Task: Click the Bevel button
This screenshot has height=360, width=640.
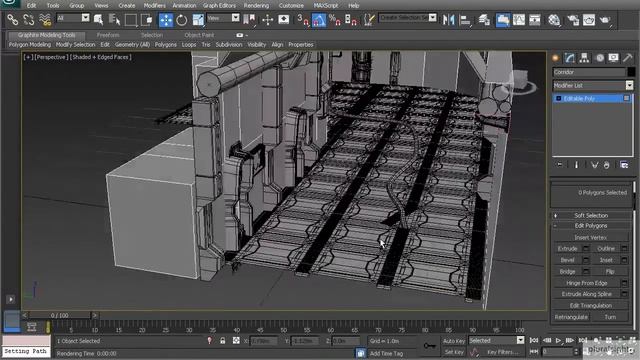Action: click(567, 260)
